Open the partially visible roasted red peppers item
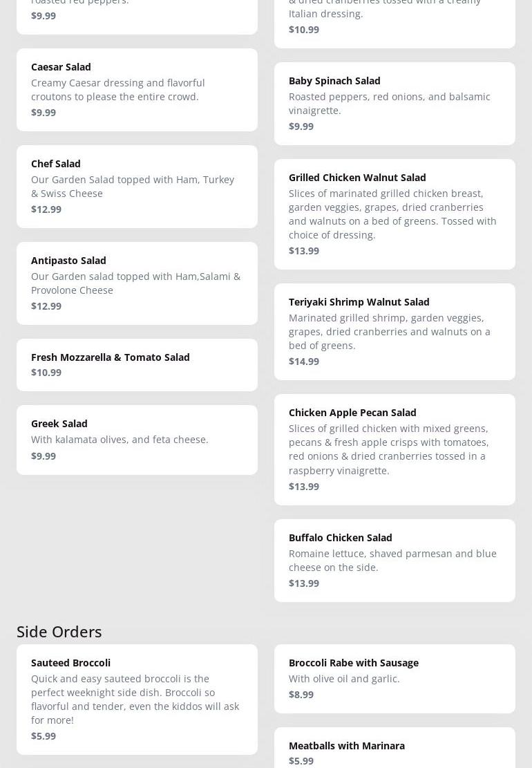 tap(137, 14)
